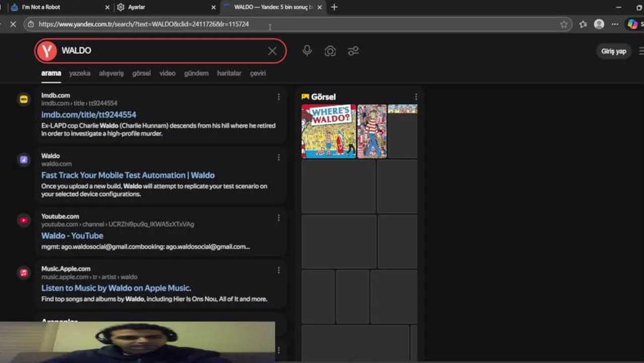Select the arama tab
This screenshot has height=363, width=644.
51,73
